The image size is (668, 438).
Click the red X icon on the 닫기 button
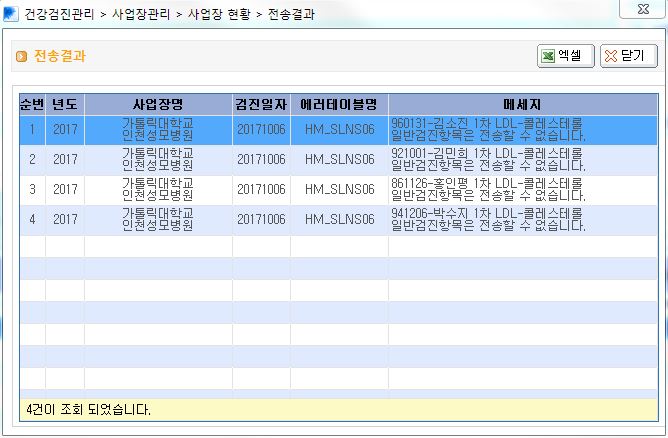611,56
